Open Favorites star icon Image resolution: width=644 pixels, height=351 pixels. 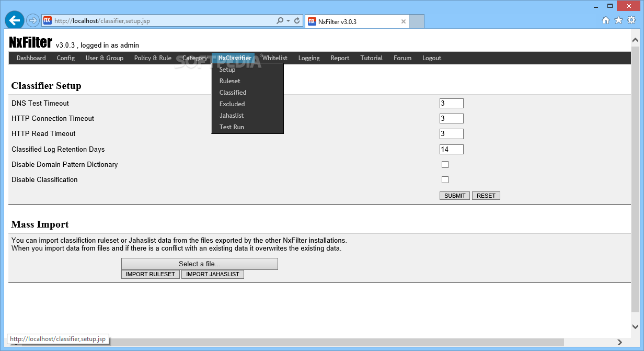(x=618, y=20)
